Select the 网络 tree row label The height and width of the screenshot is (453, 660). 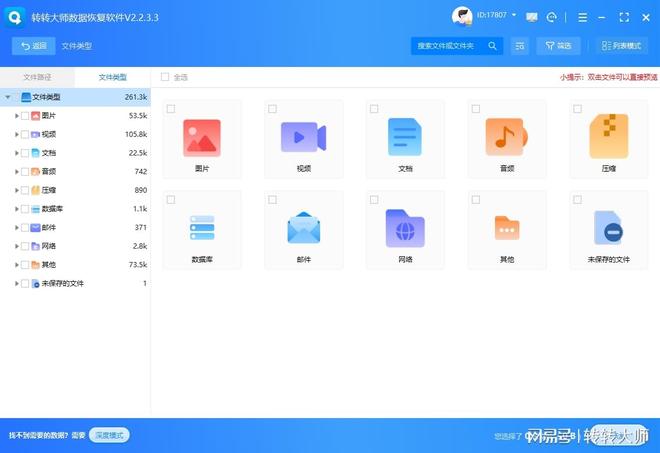click(49, 246)
